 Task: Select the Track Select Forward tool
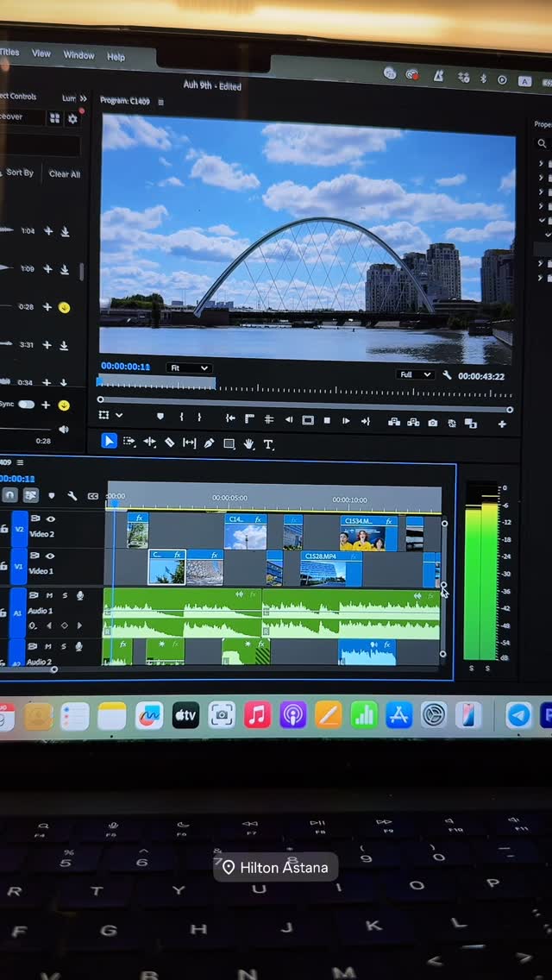pos(129,442)
